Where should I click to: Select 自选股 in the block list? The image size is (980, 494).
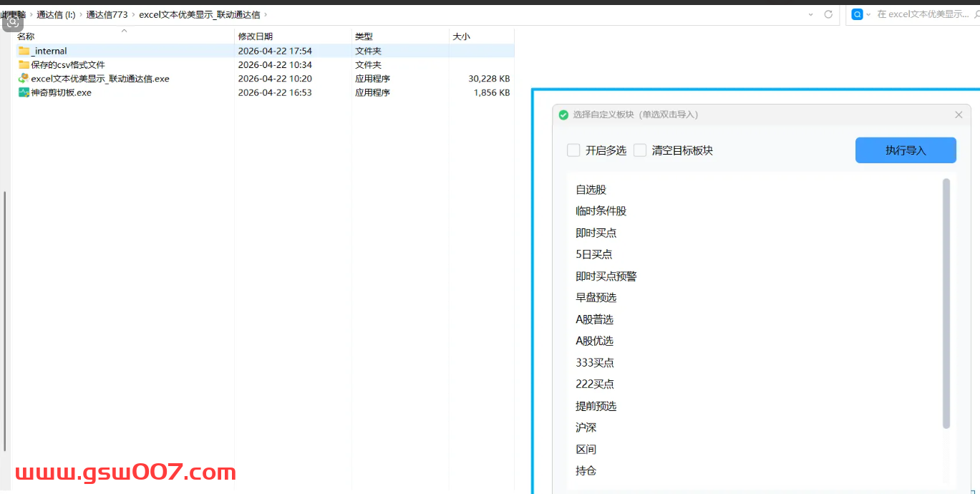coord(591,190)
